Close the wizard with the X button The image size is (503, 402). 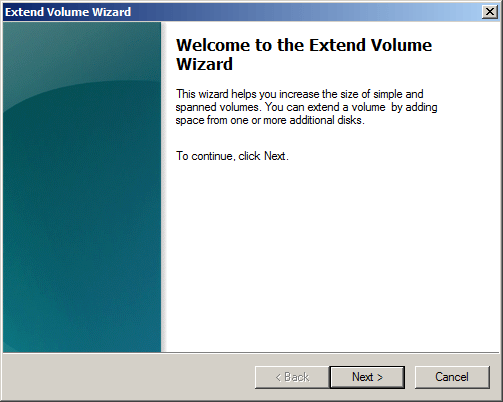click(490, 12)
